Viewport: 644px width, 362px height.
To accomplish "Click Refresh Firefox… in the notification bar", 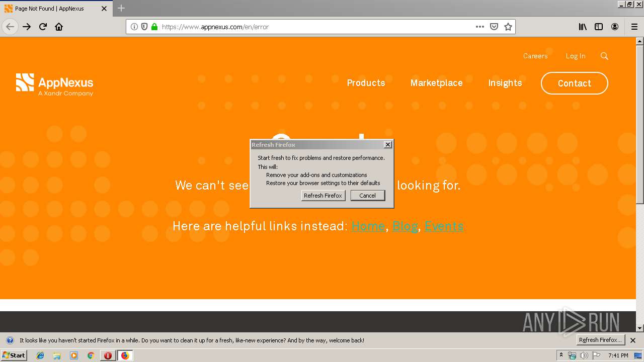I will tap(600, 340).
